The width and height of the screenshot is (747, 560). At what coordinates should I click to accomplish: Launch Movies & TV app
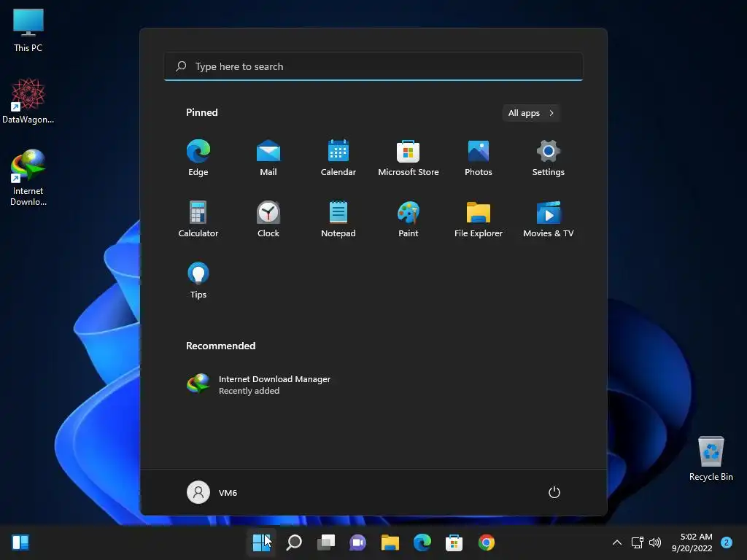(549, 219)
